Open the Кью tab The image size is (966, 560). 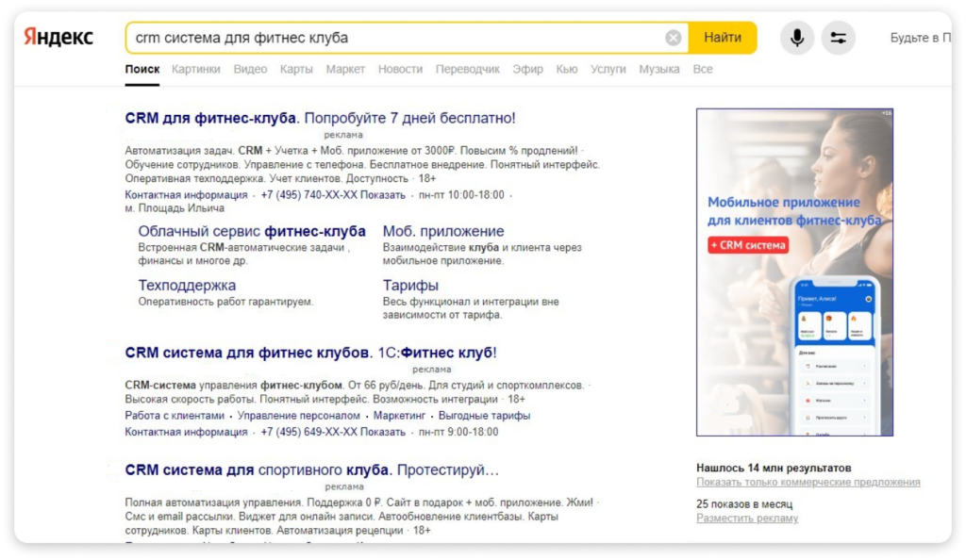(567, 69)
